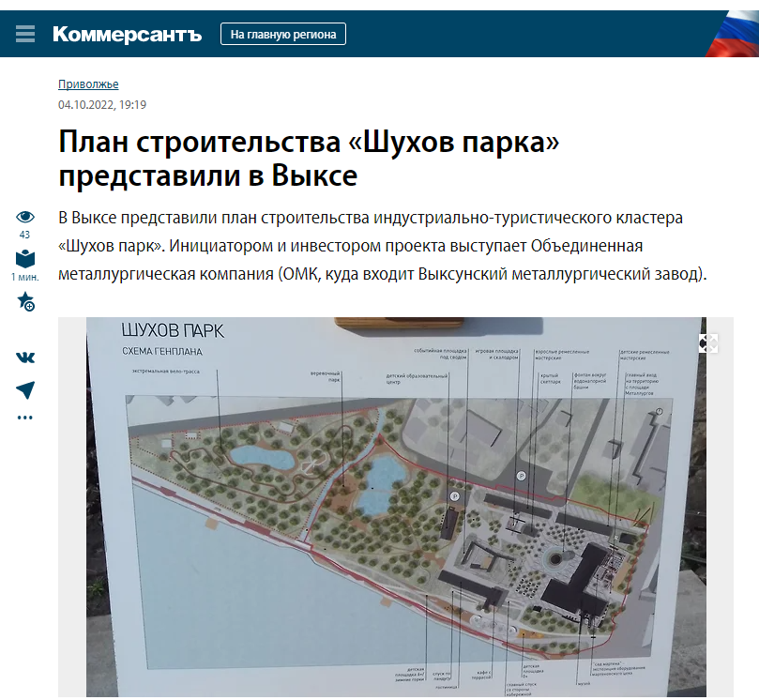Screen dimensions: 759x700
Task: Add article to favorites via star icon
Action: coord(25,301)
